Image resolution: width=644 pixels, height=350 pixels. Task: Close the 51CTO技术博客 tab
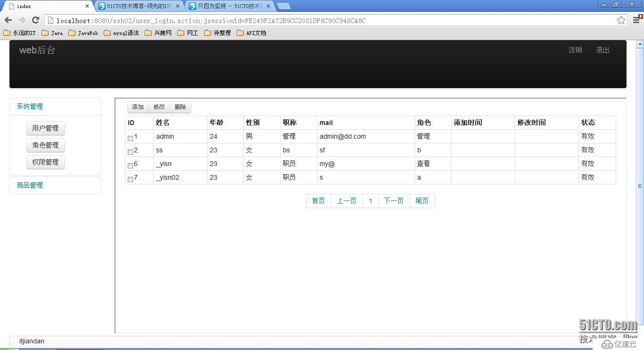[178, 6]
